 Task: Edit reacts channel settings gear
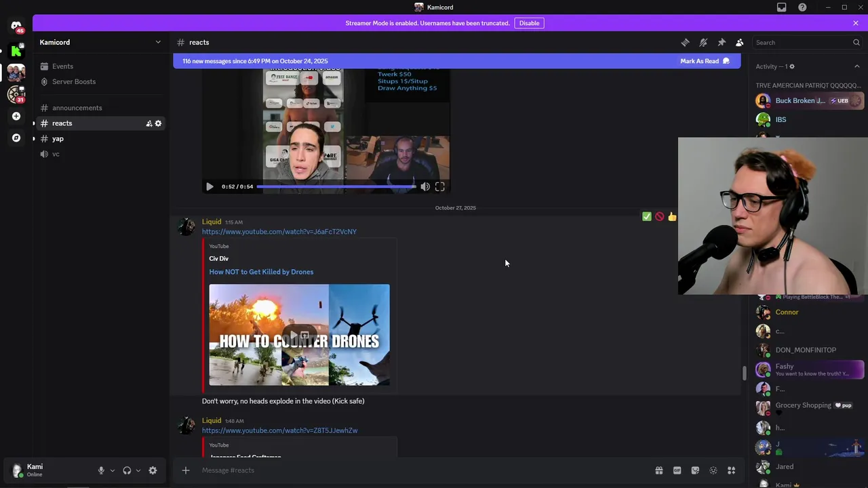158,123
